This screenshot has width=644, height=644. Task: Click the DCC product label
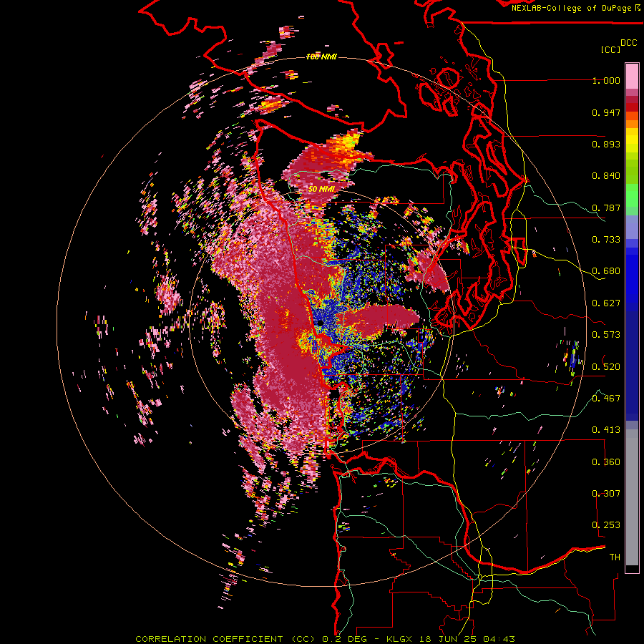point(628,43)
